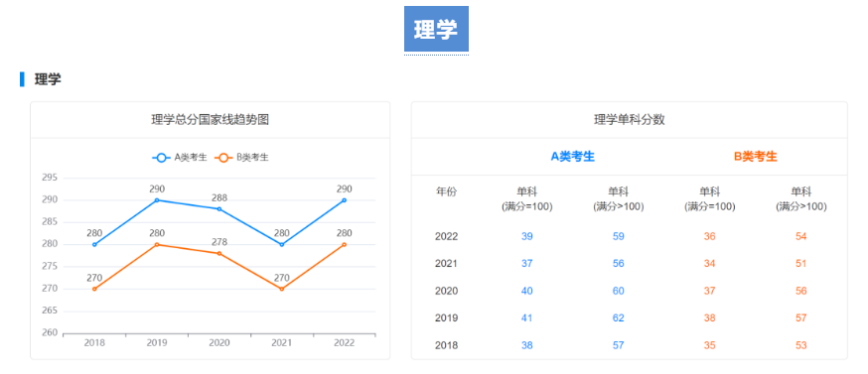The width and height of the screenshot is (868, 374).
Task: Click the orange value 56 in 2020 row
Action: coord(801,291)
